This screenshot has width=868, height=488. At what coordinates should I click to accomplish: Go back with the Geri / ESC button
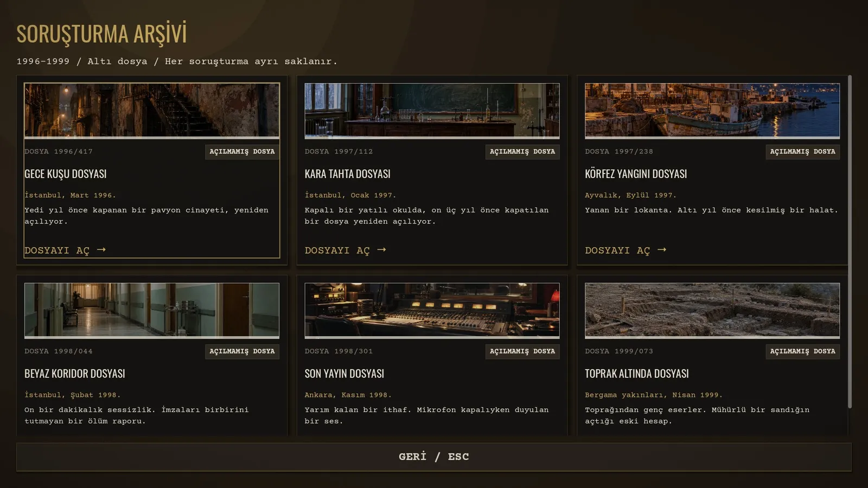[434, 457]
